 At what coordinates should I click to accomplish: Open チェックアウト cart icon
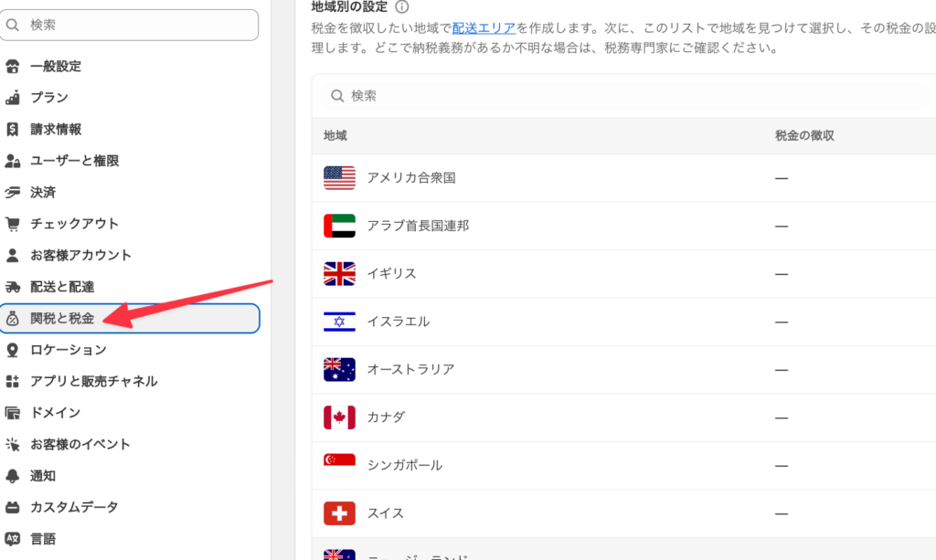pos(13,224)
